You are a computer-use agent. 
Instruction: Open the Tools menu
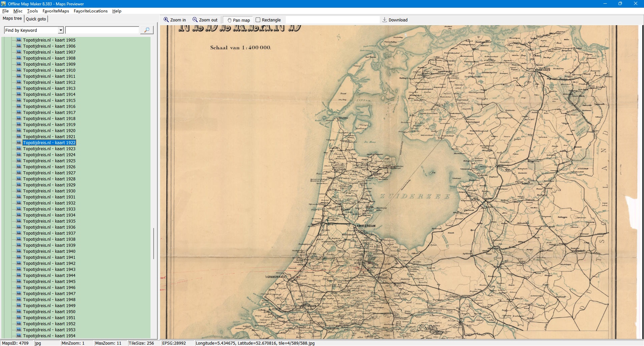click(x=32, y=11)
